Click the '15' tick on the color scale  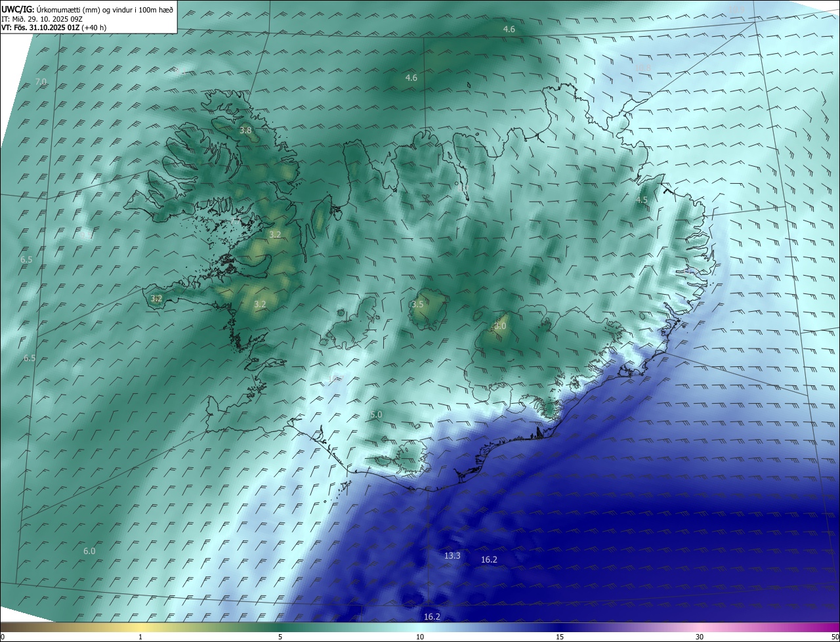[x=560, y=637]
